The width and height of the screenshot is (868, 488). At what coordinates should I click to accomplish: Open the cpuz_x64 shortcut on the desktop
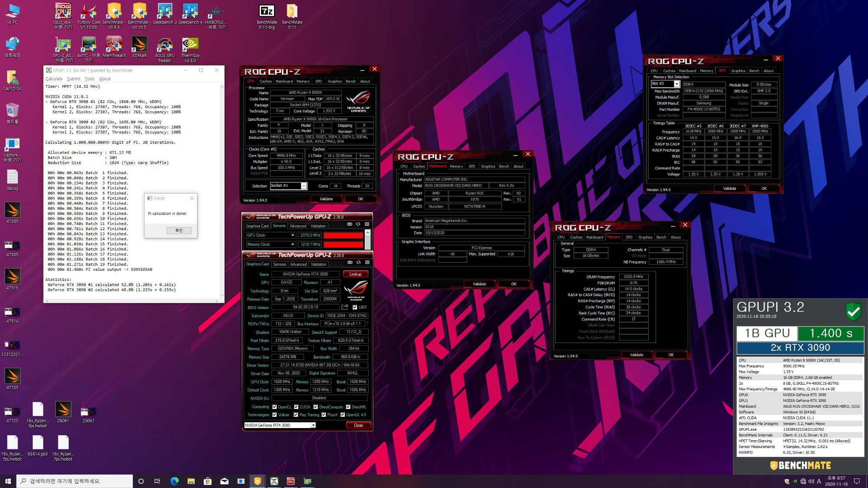tap(63, 16)
